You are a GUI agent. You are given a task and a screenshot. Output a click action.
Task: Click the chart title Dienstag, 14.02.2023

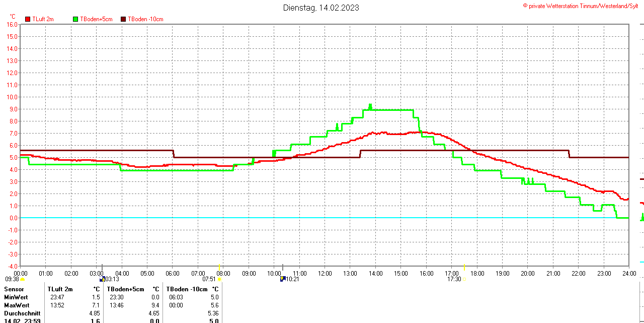321,8
